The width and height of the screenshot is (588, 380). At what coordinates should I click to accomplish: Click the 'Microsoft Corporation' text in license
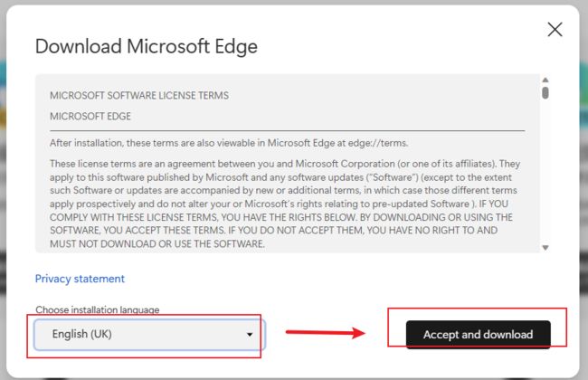(345, 164)
